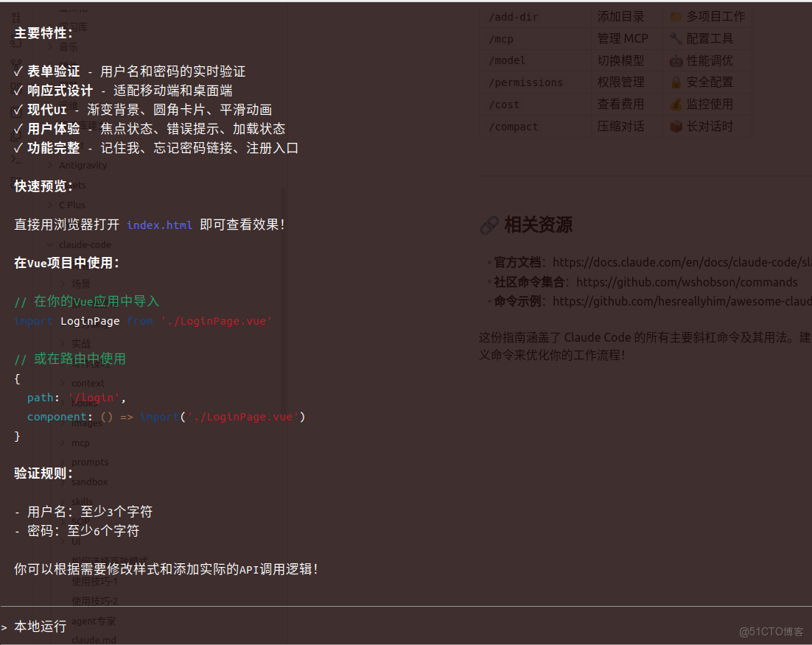
Task: Focus the prompt input containing 本地运行
Action: [406, 627]
